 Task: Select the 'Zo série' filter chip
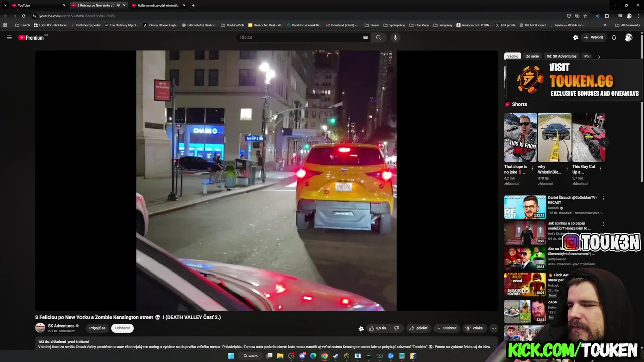532,56
